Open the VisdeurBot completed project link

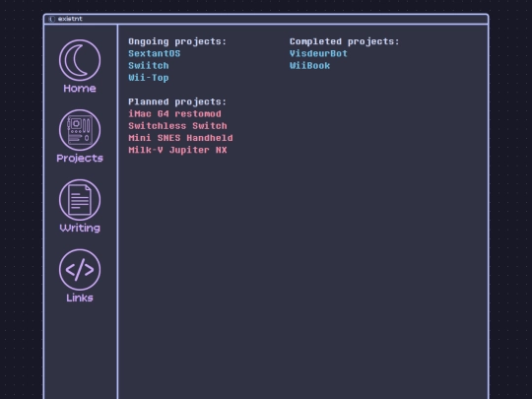tap(318, 53)
